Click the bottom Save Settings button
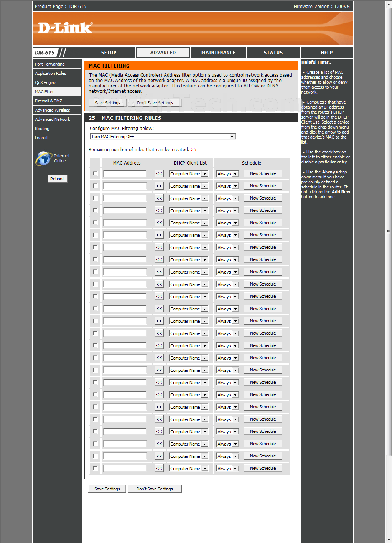Viewport: 392px width, 543px height. 107,489
